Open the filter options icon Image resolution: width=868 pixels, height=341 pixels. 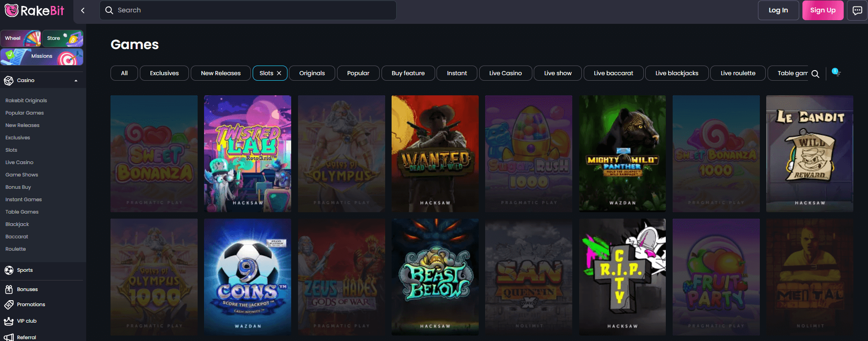pos(836,73)
